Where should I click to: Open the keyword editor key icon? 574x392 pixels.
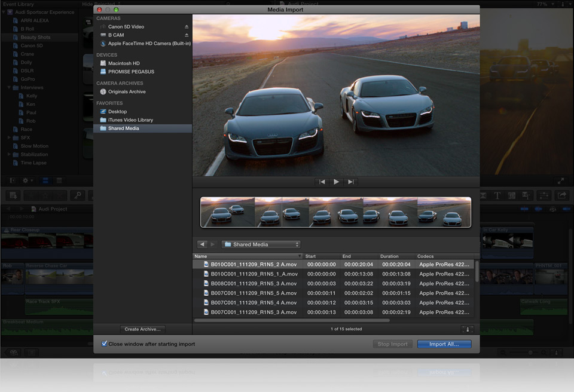[x=78, y=195]
